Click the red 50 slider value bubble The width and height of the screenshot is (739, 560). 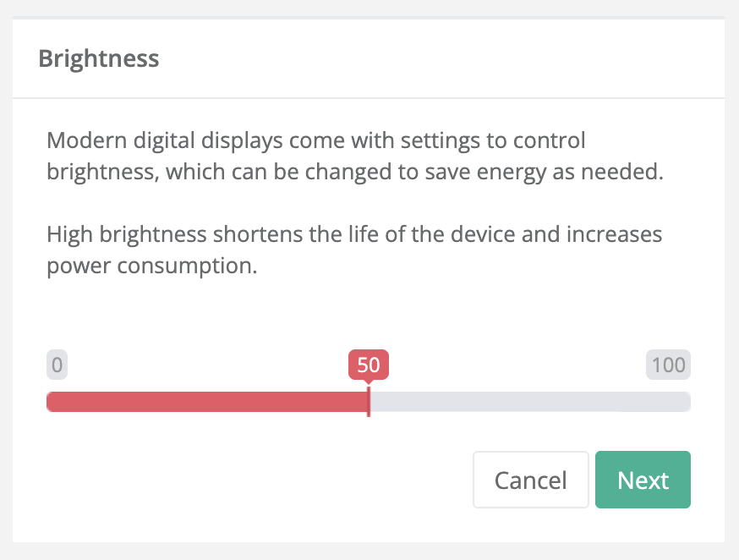369,365
